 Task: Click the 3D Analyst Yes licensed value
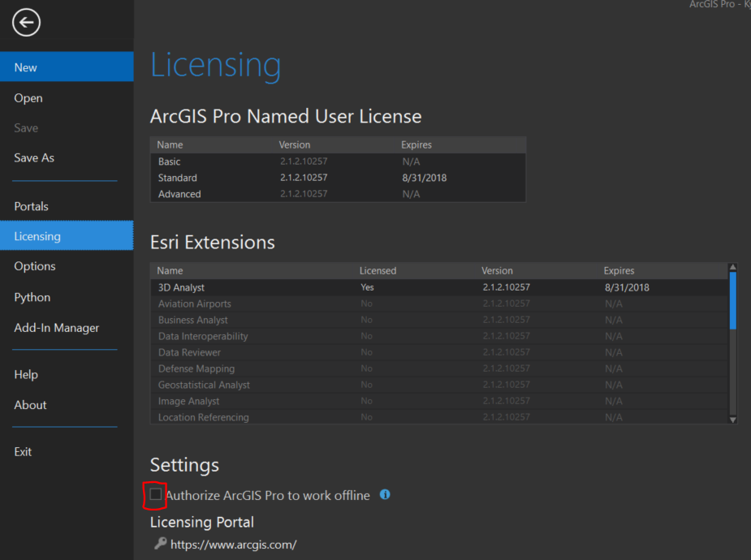367,287
